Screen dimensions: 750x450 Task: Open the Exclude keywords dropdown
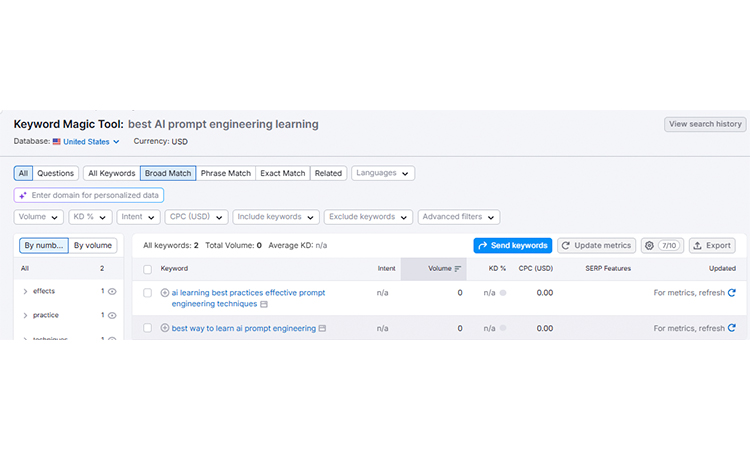tap(368, 217)
